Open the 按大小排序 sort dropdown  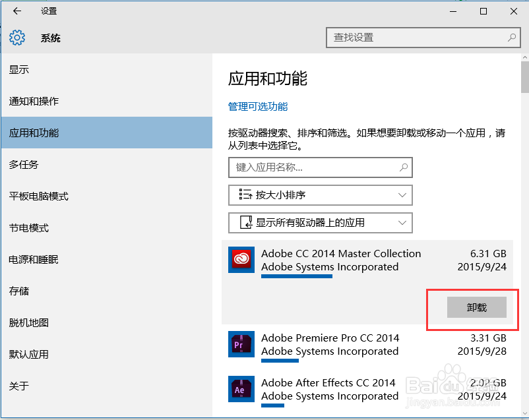[x=320, y=195]
